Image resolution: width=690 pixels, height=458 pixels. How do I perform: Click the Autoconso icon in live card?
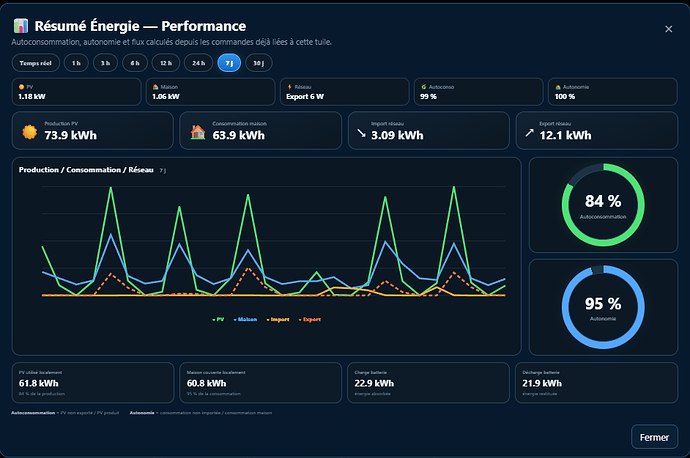coord(424,87)
